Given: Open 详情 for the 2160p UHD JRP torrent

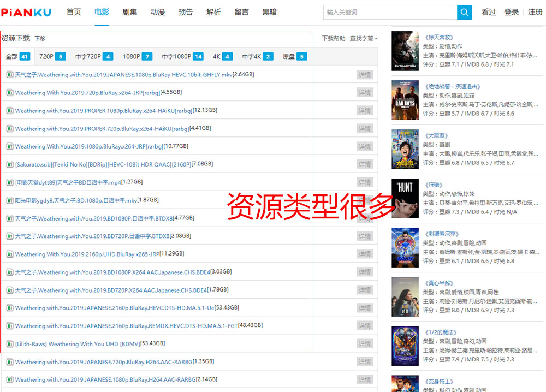Looking at the screenshot, I should click(x=365, y=254).
